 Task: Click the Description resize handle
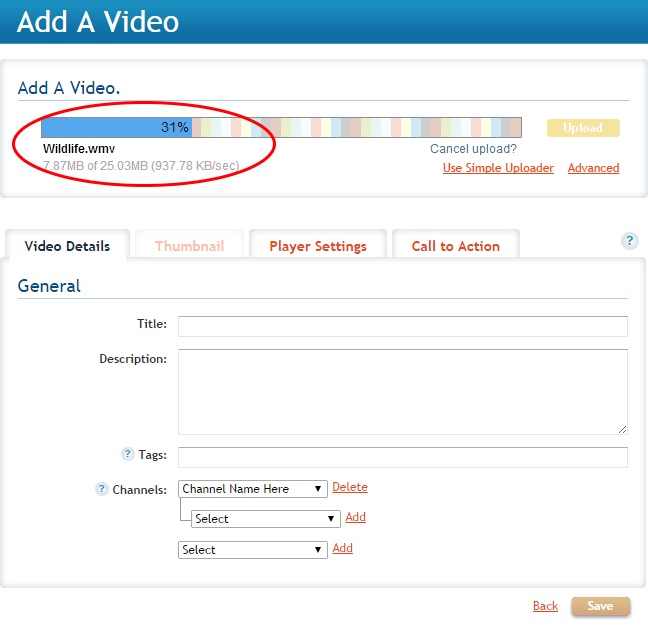tap(622, 429)
